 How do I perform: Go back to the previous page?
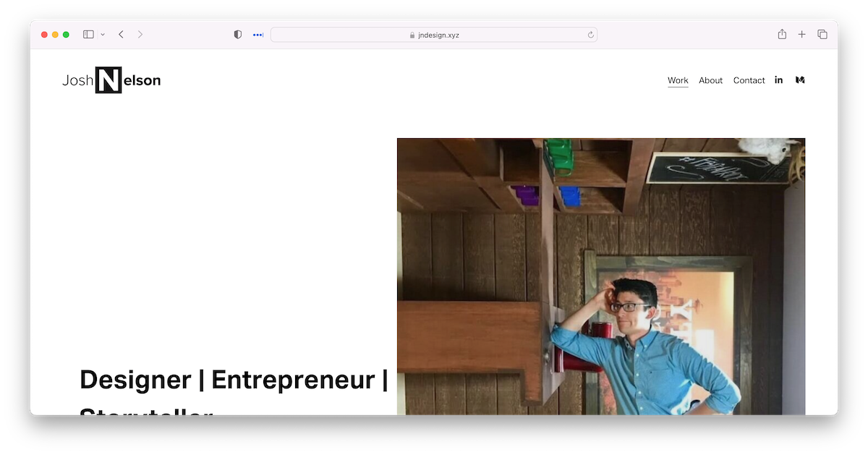[x=121, y=35]
